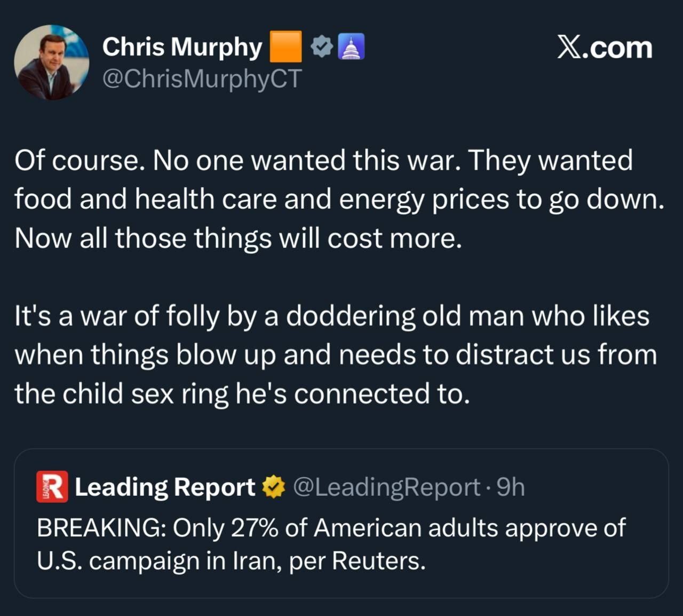Click the orange square badge beside the name
683x616 pixels.
pyautogui.click(x=286, y=47)
